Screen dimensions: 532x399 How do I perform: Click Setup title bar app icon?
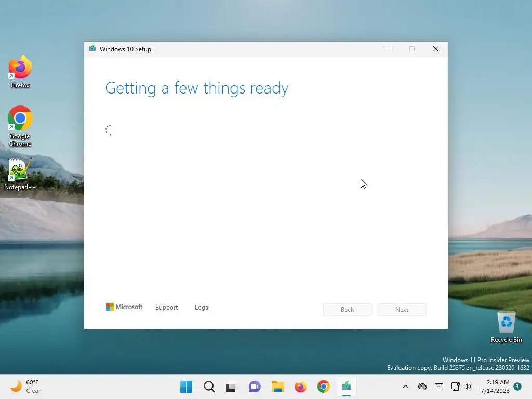pos(92,48)
